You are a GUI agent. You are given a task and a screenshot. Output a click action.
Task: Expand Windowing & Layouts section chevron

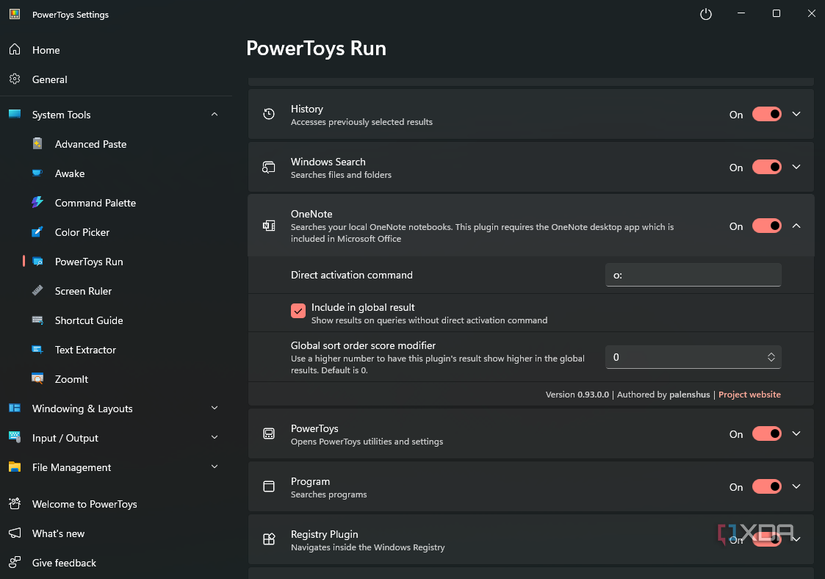(x=215, y=408)
